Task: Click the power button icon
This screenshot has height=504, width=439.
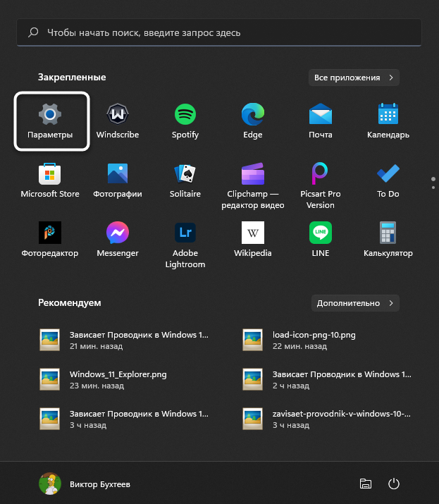Action: coord(394,484)
